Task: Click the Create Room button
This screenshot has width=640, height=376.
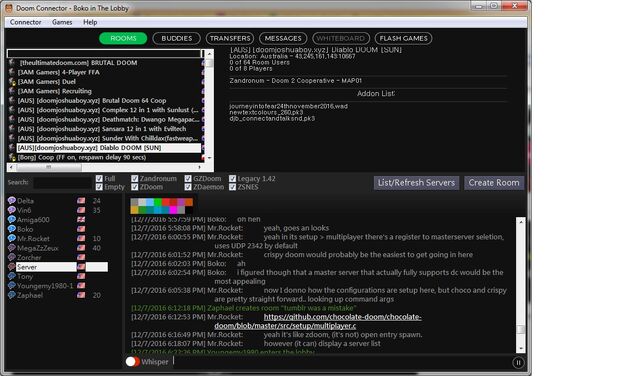Action: point(494,182)
